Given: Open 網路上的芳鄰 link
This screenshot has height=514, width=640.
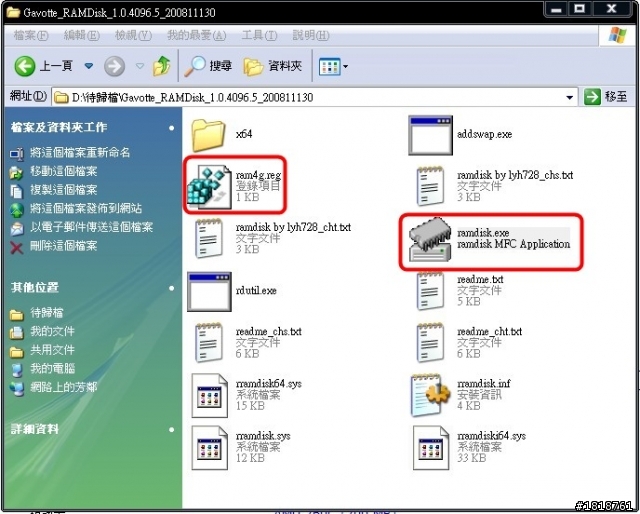Looking at the screenshot, I should (x=63, y=387).
